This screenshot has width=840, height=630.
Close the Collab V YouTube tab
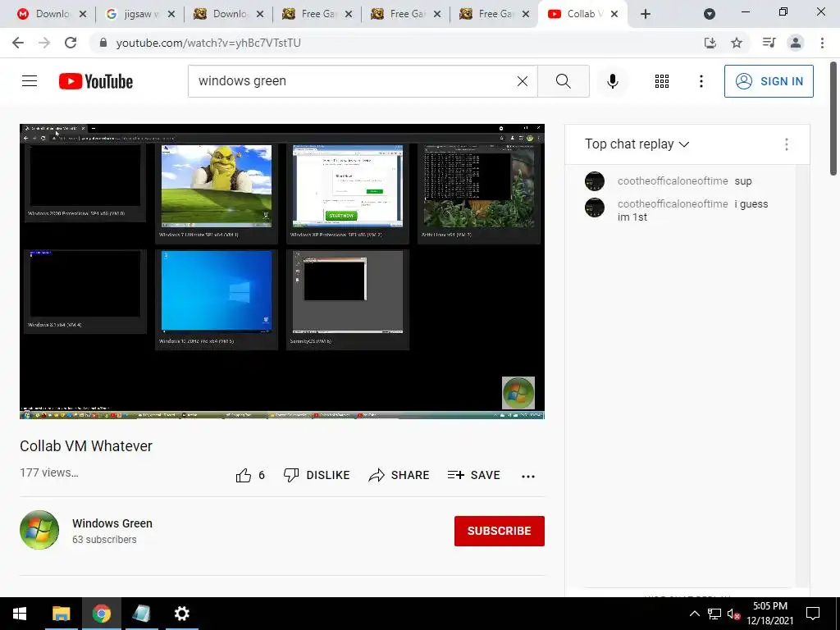614,14
